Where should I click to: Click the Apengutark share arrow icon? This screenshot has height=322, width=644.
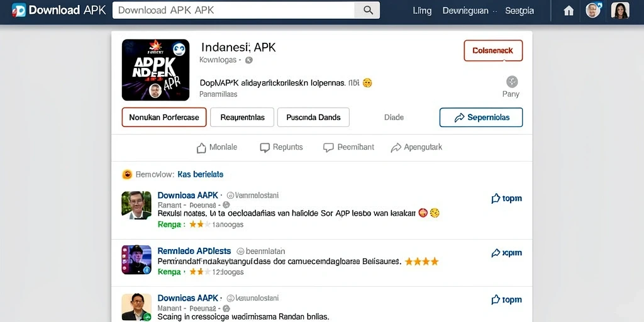396,147
